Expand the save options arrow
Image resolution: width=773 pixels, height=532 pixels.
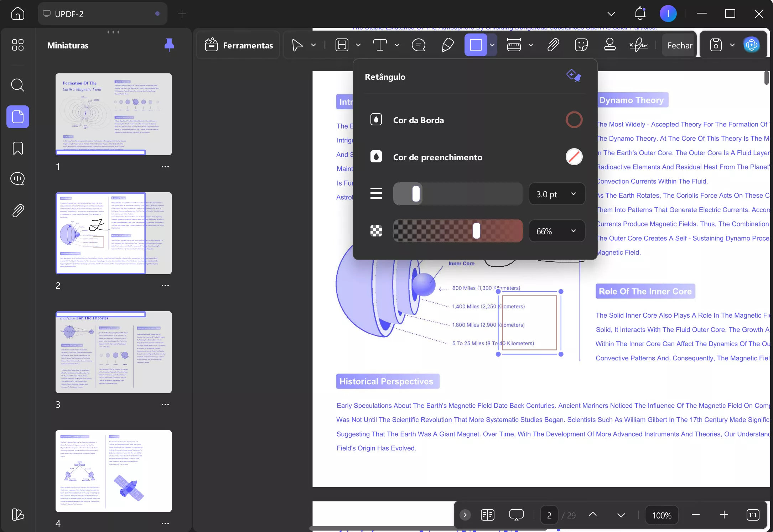point(732,45)
